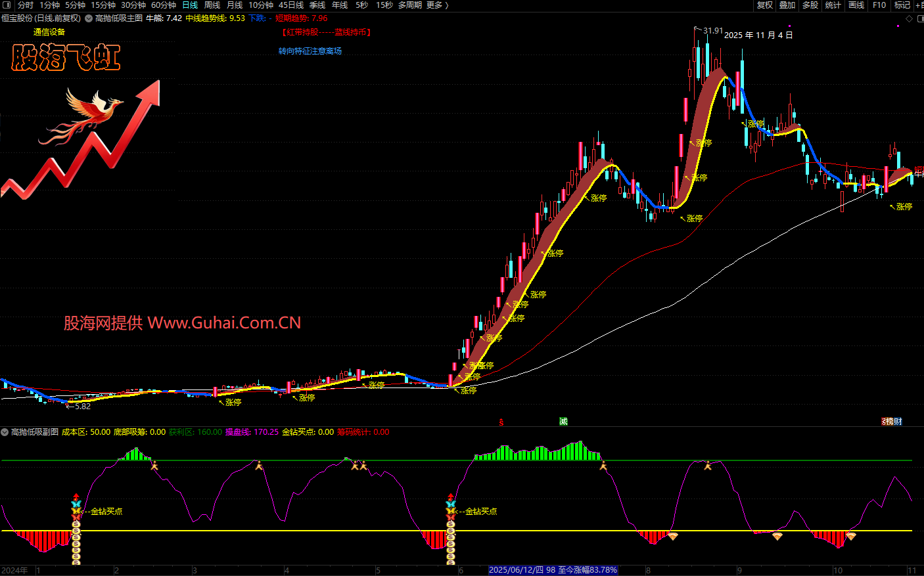This screenshot has height=576, width=924.
Task: Open the F10 company info button
Action: [x=879, y=5]
